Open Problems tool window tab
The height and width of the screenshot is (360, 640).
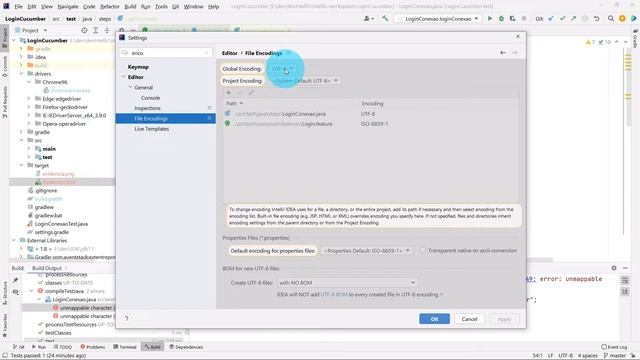[93, 347]
